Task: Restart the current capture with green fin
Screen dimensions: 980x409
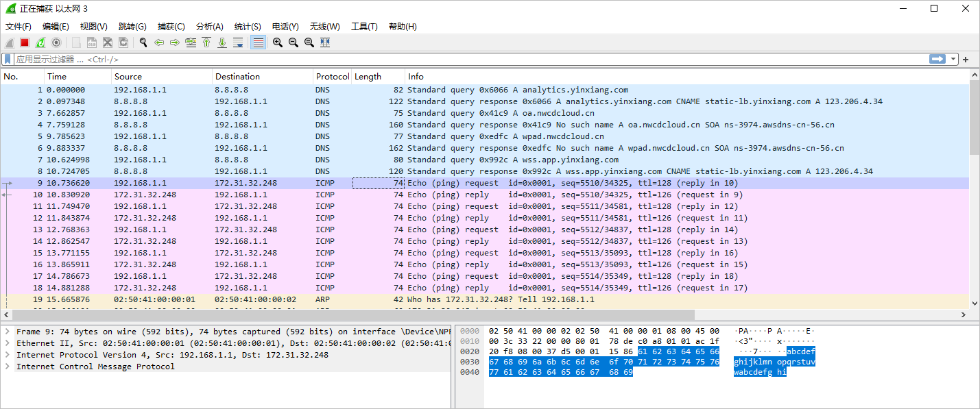Action: (40, 42)
